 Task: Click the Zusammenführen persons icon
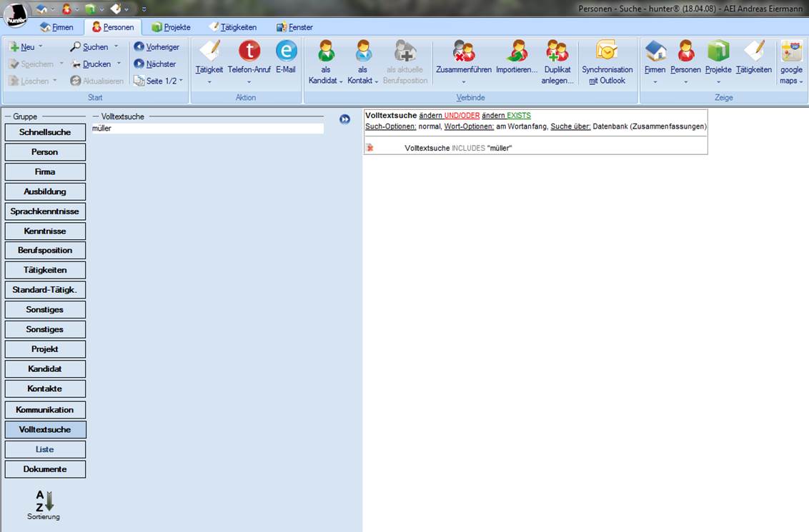point(463,51)
